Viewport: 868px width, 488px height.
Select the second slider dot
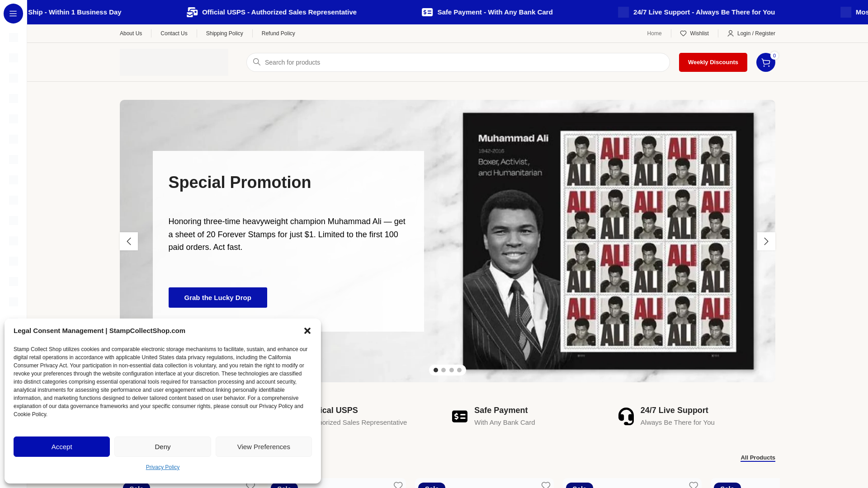[443, 370]
